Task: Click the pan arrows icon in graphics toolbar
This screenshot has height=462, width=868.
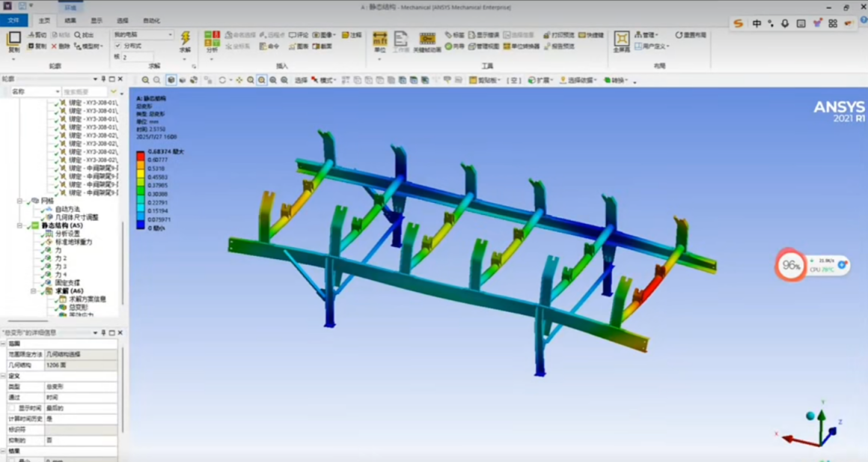Action: [239, 80]
